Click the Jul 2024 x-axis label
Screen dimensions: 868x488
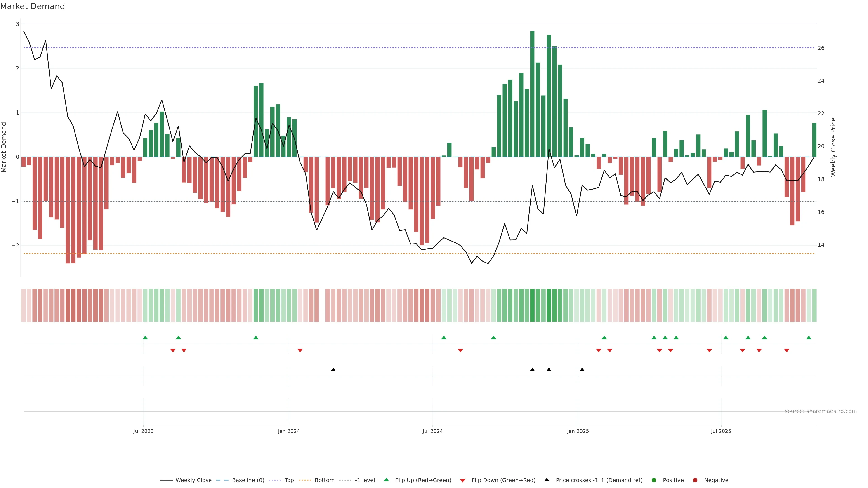(432, 431)
